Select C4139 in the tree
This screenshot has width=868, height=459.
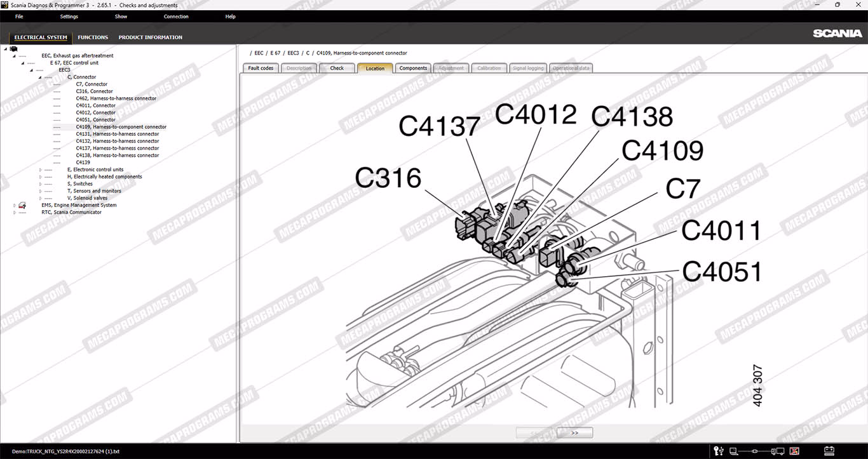click(x=83, y=163)
